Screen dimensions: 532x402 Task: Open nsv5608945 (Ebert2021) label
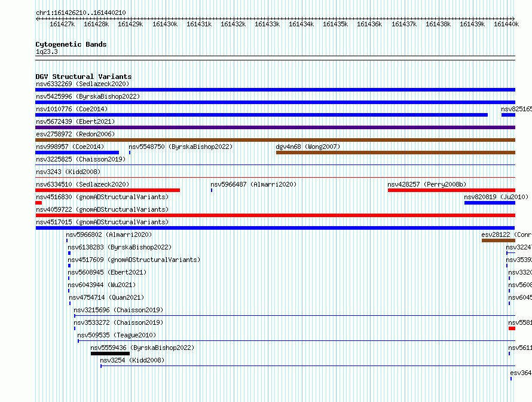[x=107, y=272]
